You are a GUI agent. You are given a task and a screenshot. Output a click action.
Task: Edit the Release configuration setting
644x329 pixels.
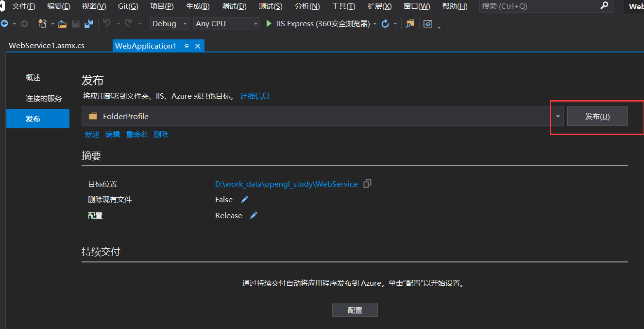tap(253, 215)
